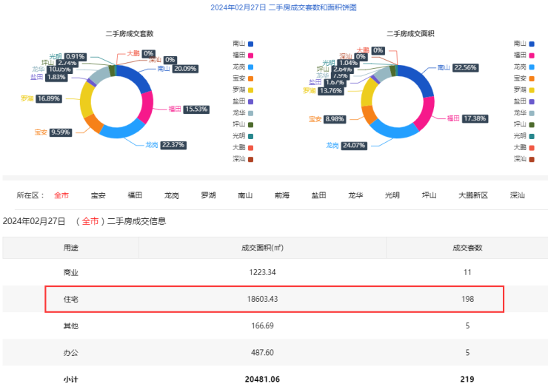Click the 罗湖 13.76% chart label
Image resolution: width=548 pixels, height=392 pixels.
click(x=324, y=91)
